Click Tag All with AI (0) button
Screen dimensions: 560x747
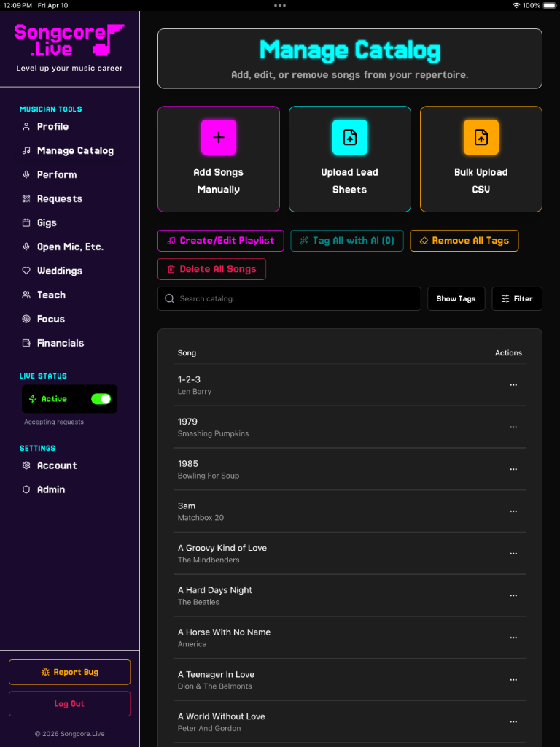coord(347,241)
